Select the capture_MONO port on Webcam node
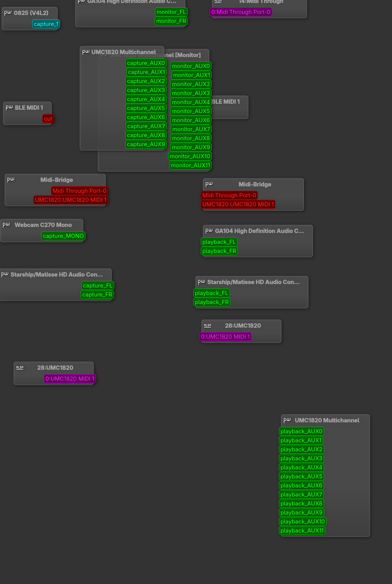Image resolution: width=392 pixels, height=584 pixels. point(63,236)
